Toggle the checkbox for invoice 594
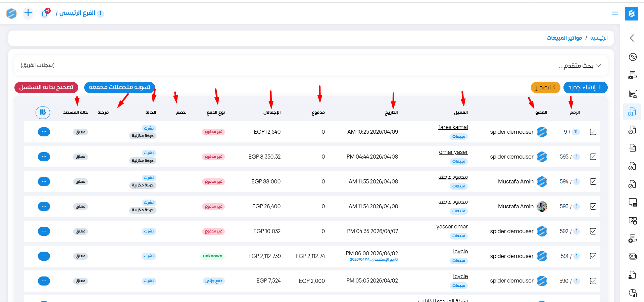This screenshot has width=644, height=302. pyautogui.click(x=593, y=181)
